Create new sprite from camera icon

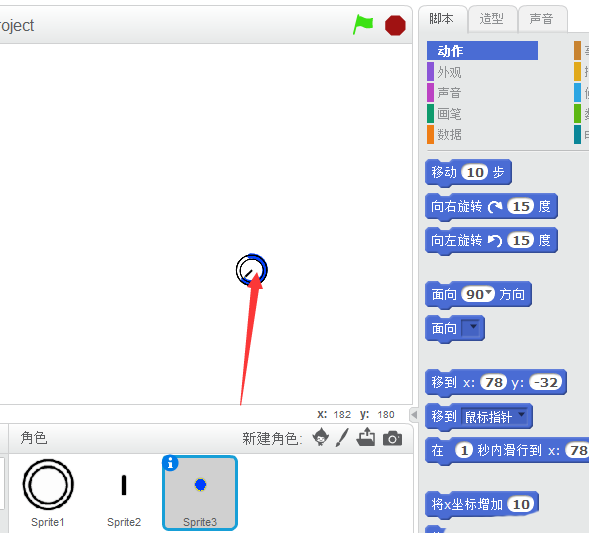(x=392, y=438)
